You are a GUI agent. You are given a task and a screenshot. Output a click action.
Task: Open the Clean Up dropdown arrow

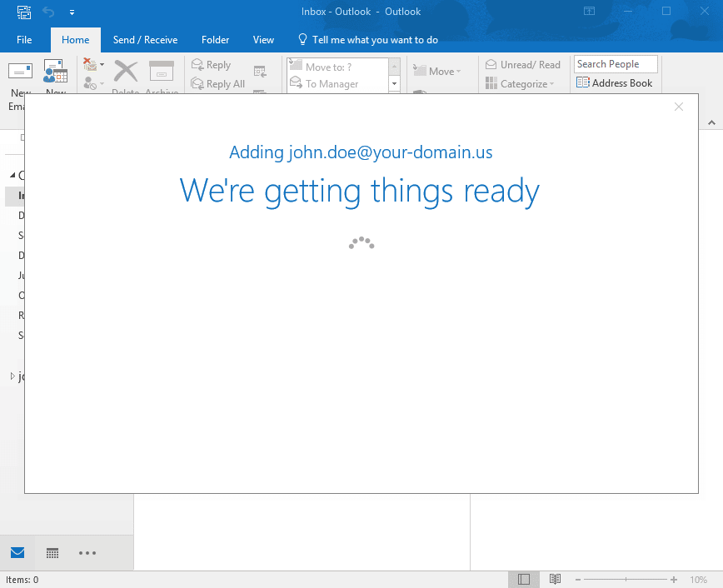[102, 65]
